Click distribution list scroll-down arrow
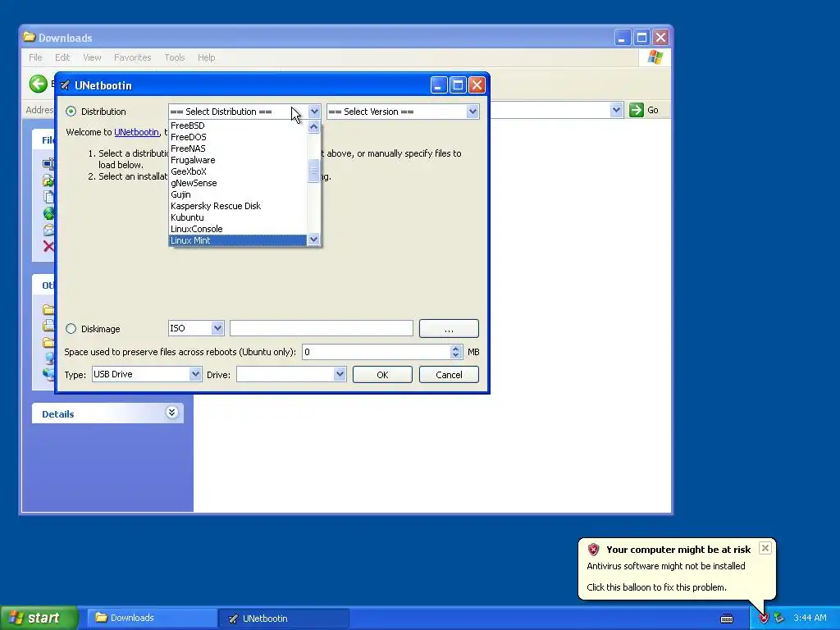Viewport: 840px width, 630px height. click(x=314, y=240)
